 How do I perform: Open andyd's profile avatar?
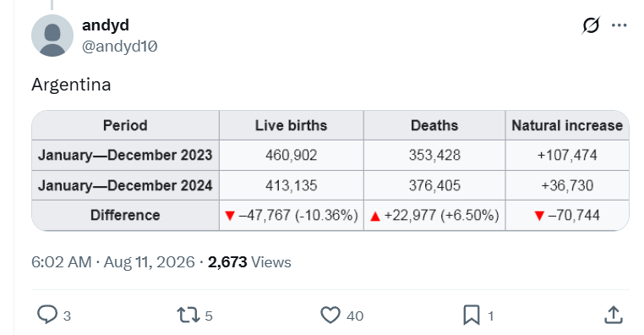click(52, 36)
